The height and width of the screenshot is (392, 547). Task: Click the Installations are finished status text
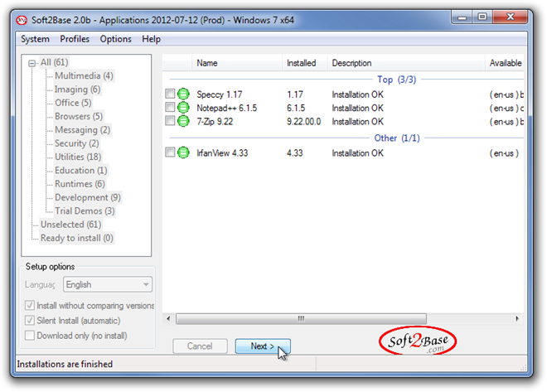pos(65,364)
